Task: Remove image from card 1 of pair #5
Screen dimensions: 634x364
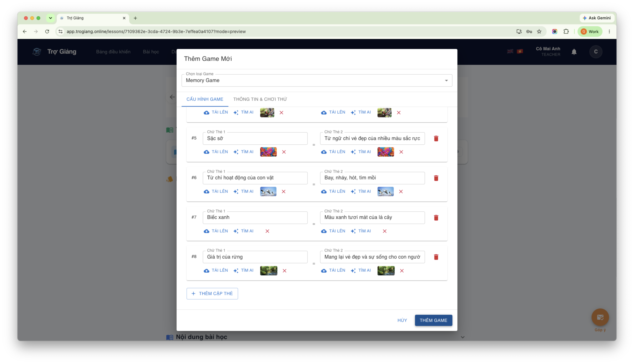Action: click(x=284, y=152)
